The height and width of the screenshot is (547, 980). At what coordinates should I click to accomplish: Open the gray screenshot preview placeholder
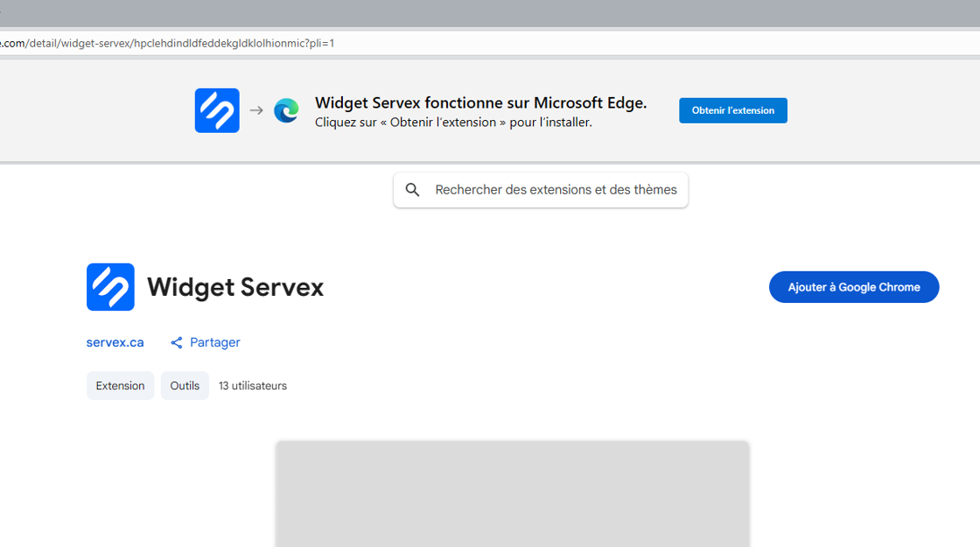(512, 494)
